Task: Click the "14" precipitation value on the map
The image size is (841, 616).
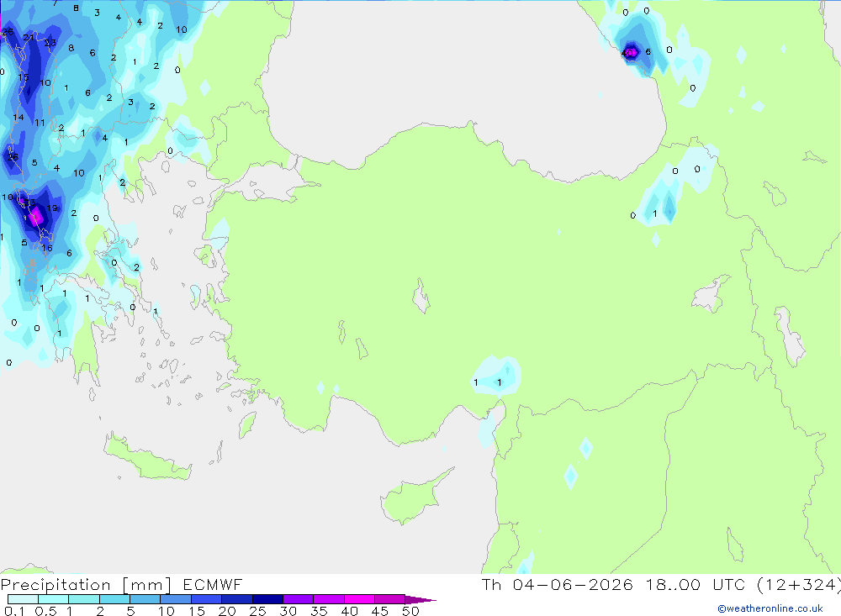Action: [x=19, y=118]
